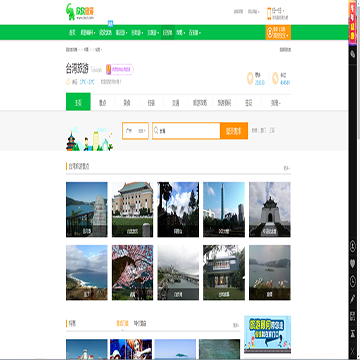Click the weather sun icon under 台湾旅游
The height and width of the screenshot is (360, 360).
(x=68, y=81)
